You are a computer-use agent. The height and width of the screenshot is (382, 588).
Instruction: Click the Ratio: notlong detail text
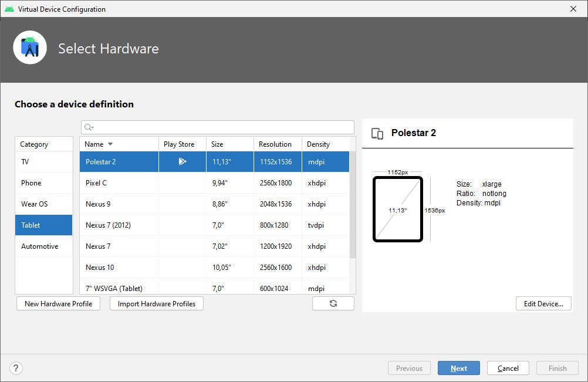(481, 194)
